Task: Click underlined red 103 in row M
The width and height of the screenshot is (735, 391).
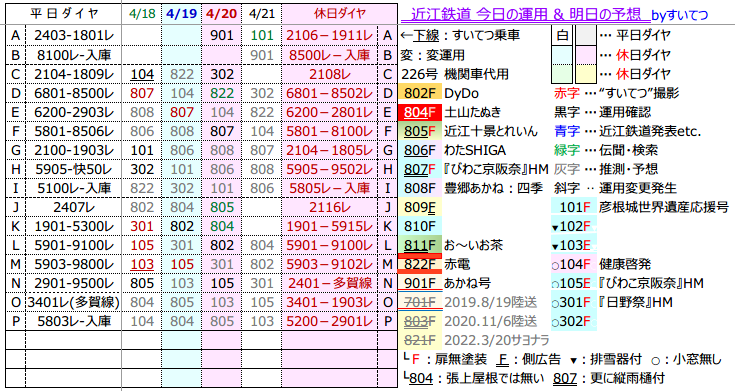Action: [142, 264]
